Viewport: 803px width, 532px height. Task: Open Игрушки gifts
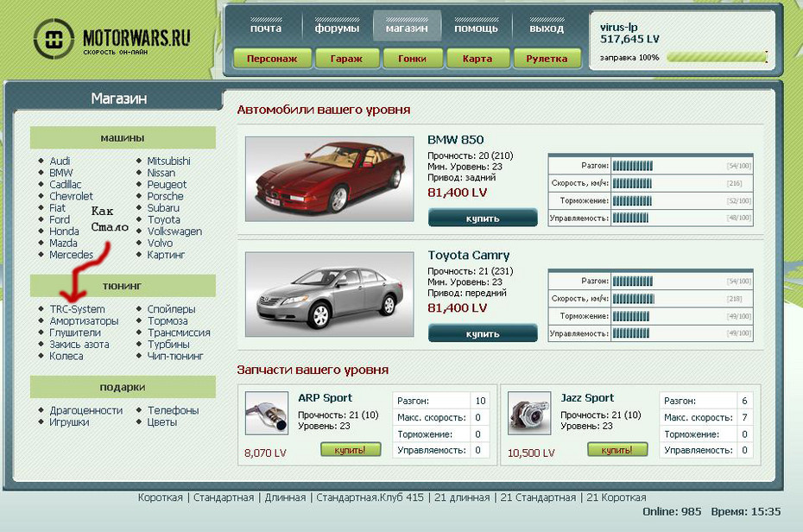(69, 422)
